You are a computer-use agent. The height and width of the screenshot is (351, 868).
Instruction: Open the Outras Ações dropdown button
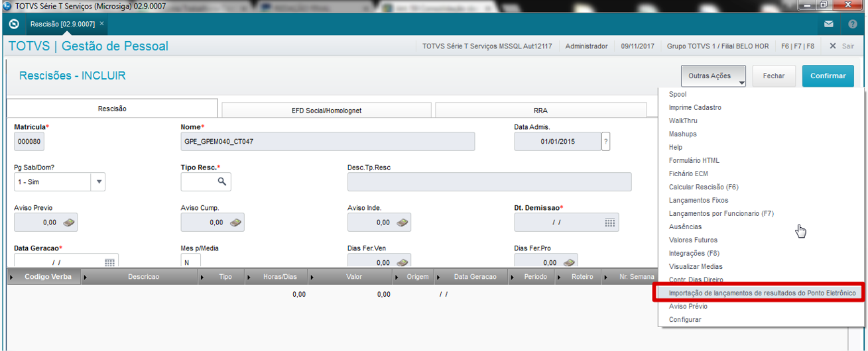(713, 76)
